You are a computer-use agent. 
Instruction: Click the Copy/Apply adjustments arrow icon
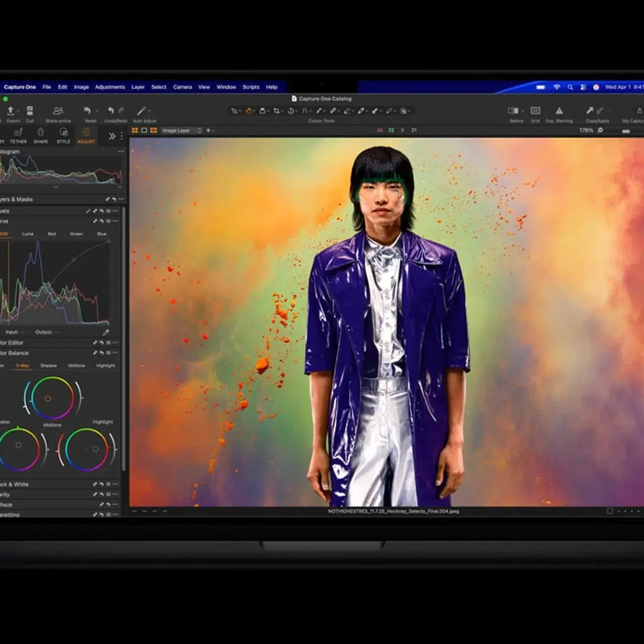[590, 111]
